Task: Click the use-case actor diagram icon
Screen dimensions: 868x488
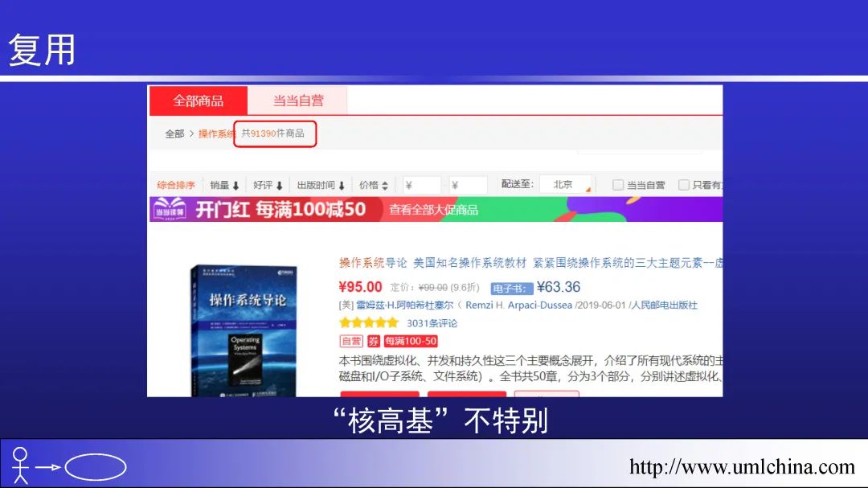Action: [68, 465]
